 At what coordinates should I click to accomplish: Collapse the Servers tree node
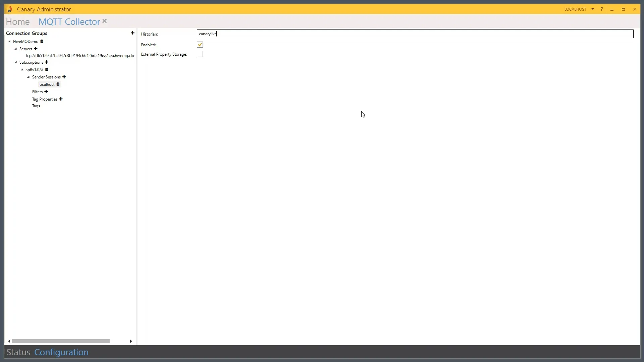click(x=16, y=49)
